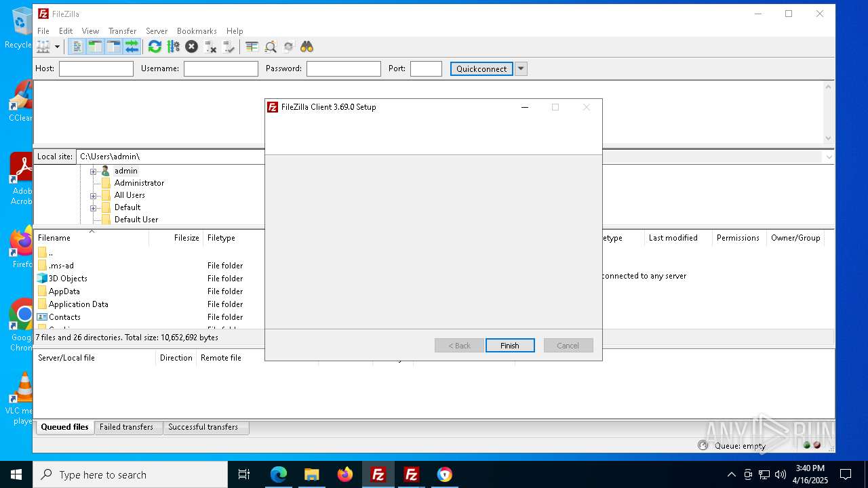This screenshot has width=868, height=488.
Task: Open the Task View taskbar icon
Action: (244, 474)
